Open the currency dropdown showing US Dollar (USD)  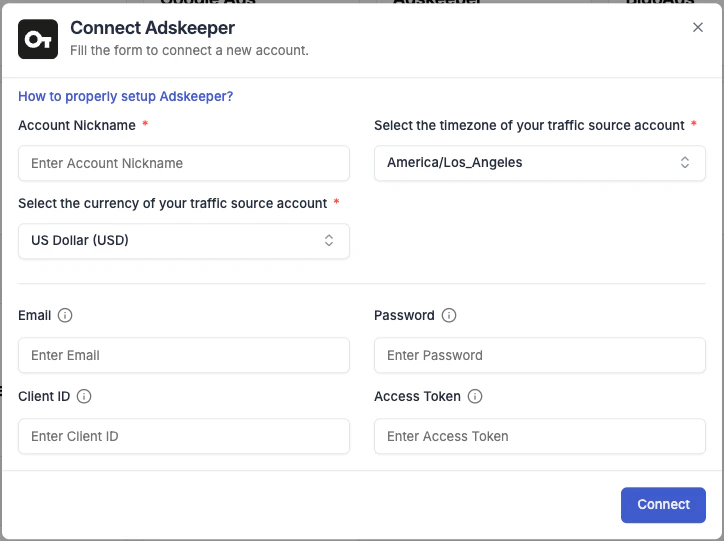pyautogui.click(x=184, y=241)
